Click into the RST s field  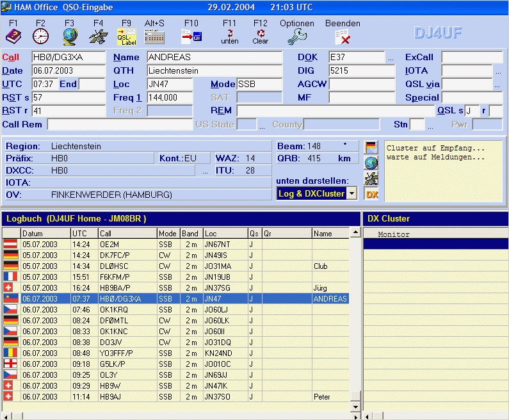tap(69, 97)
